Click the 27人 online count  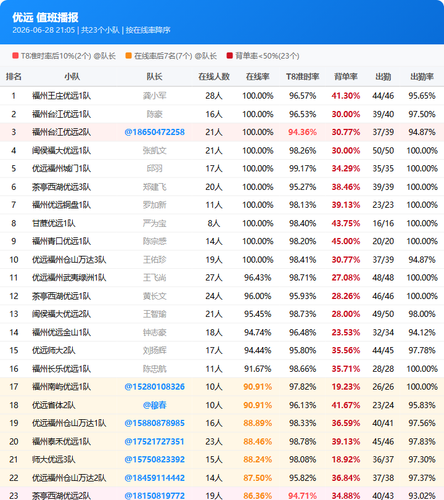(214, 278)
